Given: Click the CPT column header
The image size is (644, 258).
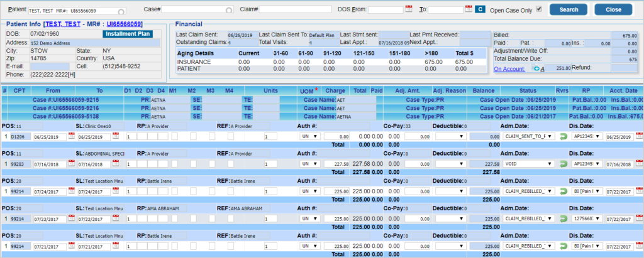Looking at the screenshot, I should click(x=20, y=91).
